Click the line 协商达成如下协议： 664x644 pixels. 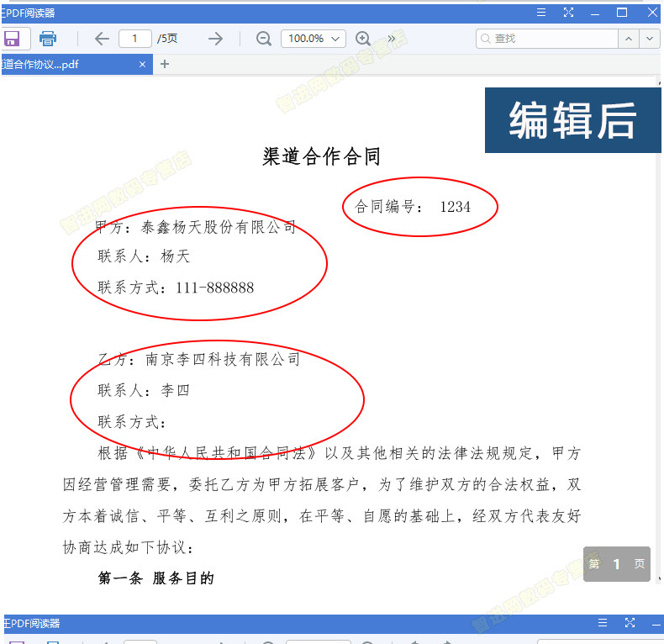coord(129,547)
